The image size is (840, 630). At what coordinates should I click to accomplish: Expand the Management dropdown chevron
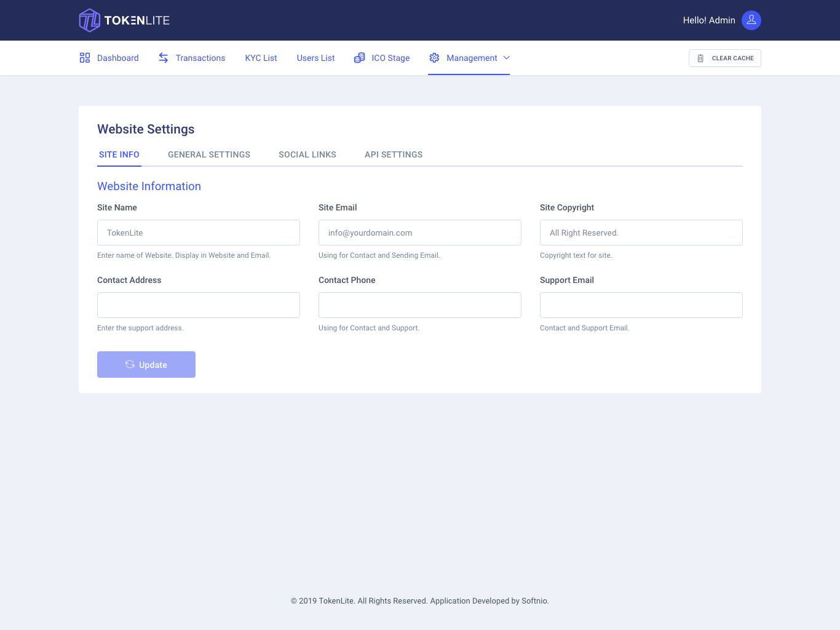506,58
